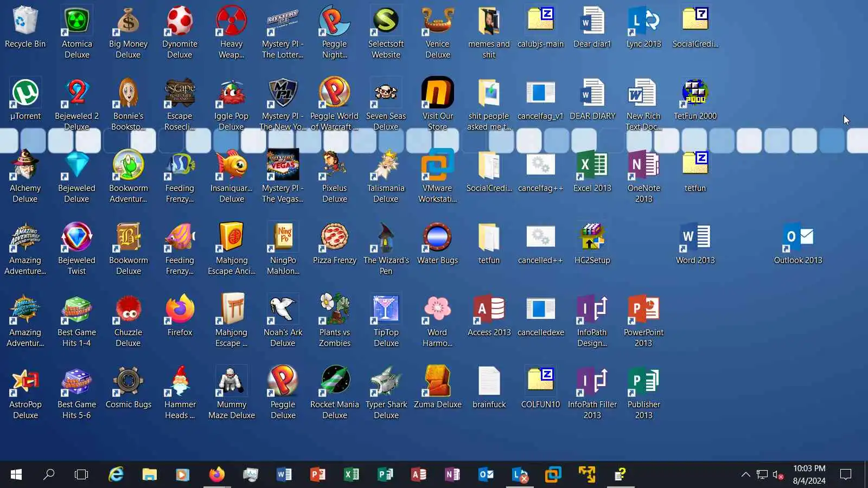Select the Word 2013 desktop shortcut
This screenshot has width=868, height=488.
point(695,243)
